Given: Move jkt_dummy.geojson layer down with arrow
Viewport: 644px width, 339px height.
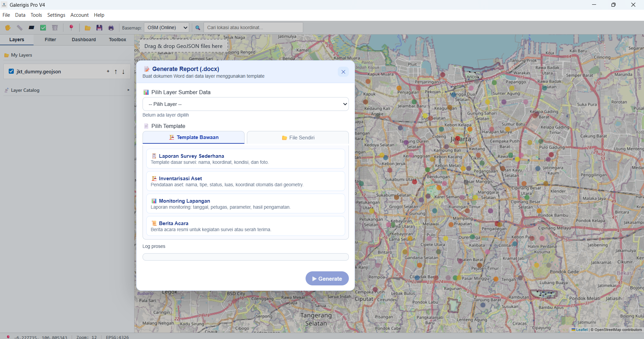Looking at the screenshot, I should 123,72.
